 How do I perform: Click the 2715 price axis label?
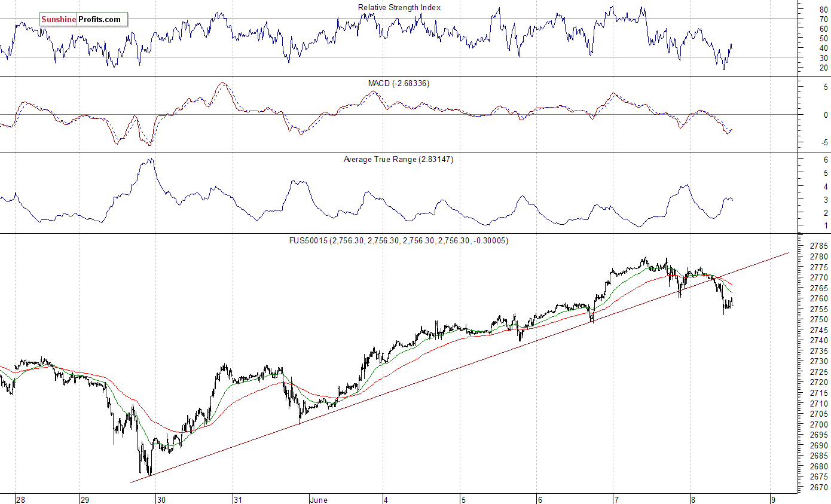(819, 393)
